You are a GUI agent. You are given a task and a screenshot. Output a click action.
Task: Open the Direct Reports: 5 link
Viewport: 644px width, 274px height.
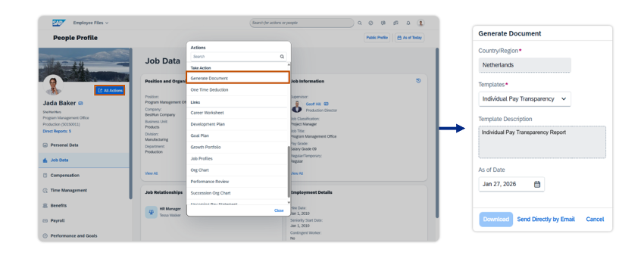coord(57,131)
